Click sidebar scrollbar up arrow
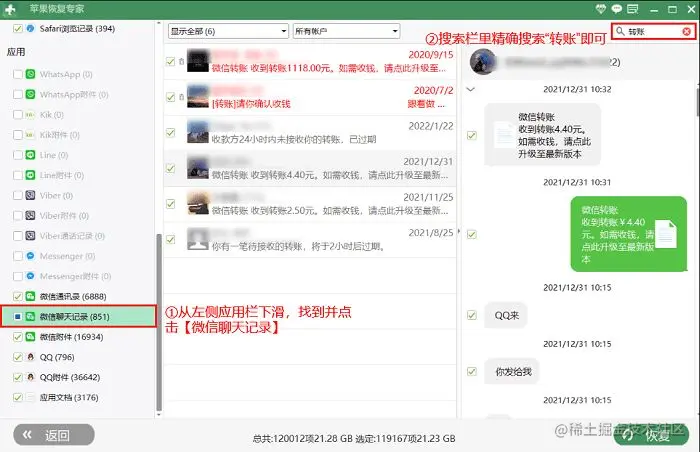700x452 pixels. pyautogui.click(x=158, y=23)
